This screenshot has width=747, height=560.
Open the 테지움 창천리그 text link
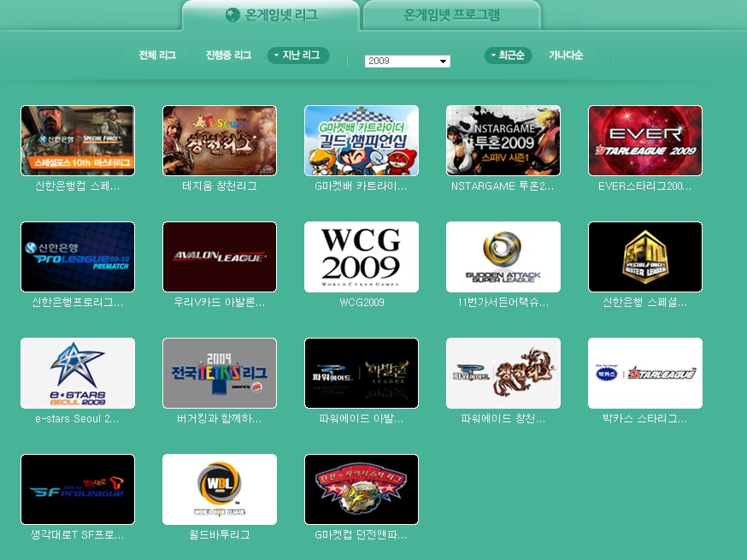click(220, 186)
